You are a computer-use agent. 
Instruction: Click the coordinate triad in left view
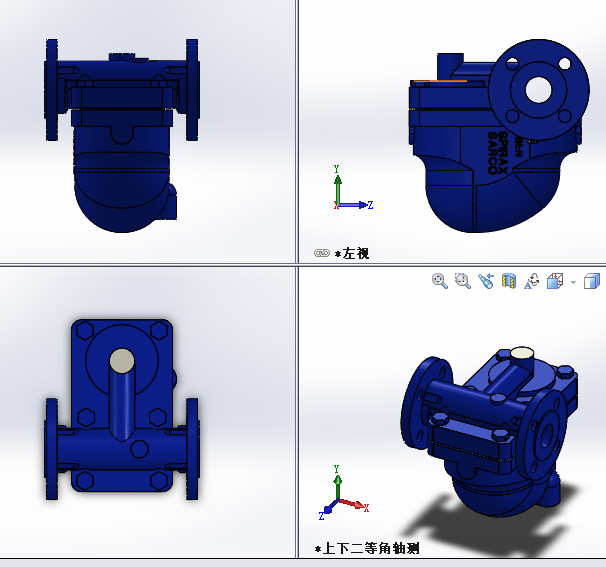pos(353,188)
